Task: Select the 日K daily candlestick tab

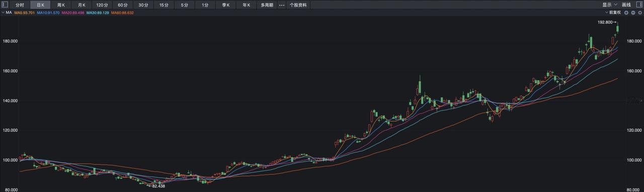Action: (x=40, y=5)
